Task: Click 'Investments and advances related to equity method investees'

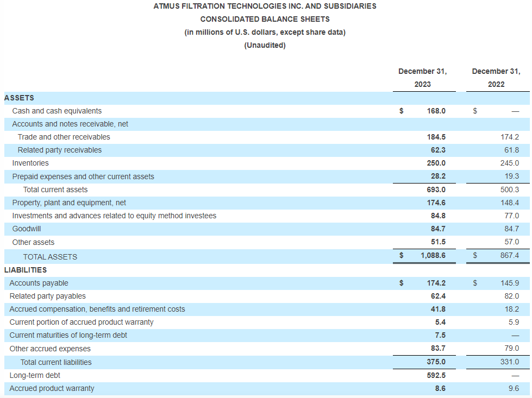Action: click(x=114, y=216)
